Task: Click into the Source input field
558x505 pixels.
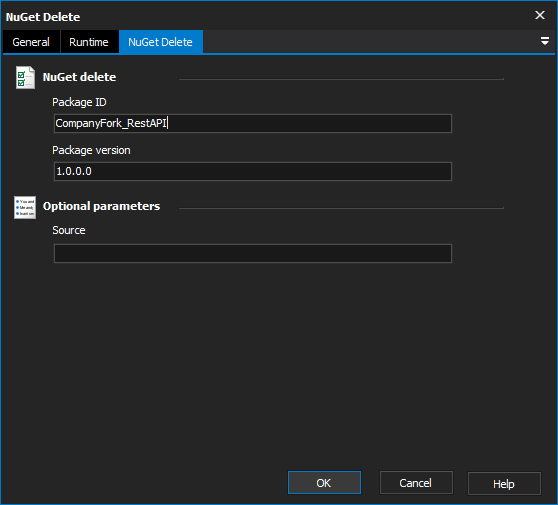Action: pyautogui.click(x=253, y=253)
